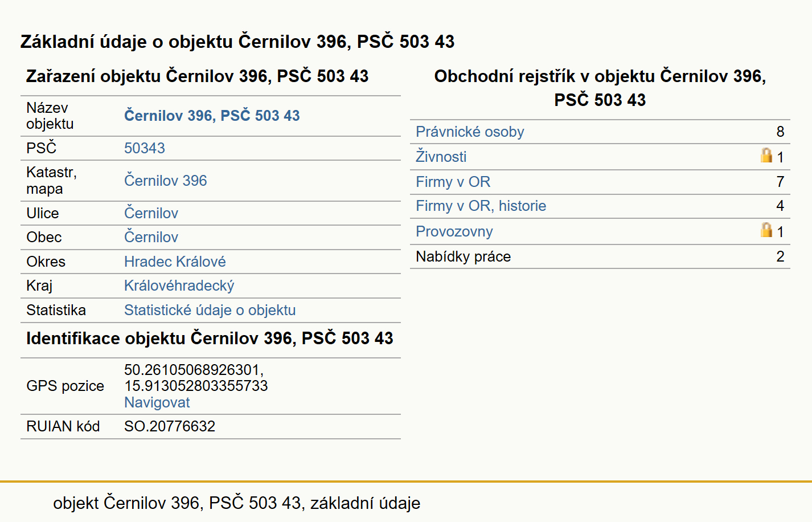
Task: Select the Královéhradecký region link
Action: (179, 286)
